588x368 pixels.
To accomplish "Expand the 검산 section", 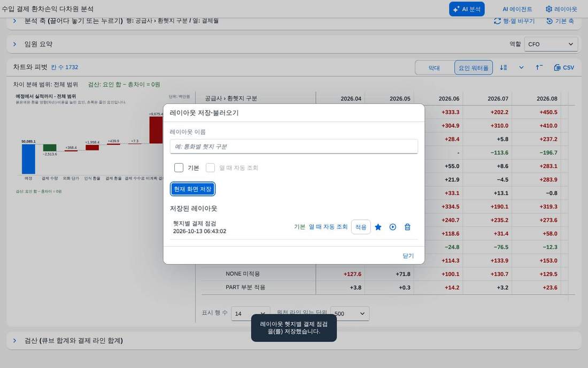I will (14, 341).
